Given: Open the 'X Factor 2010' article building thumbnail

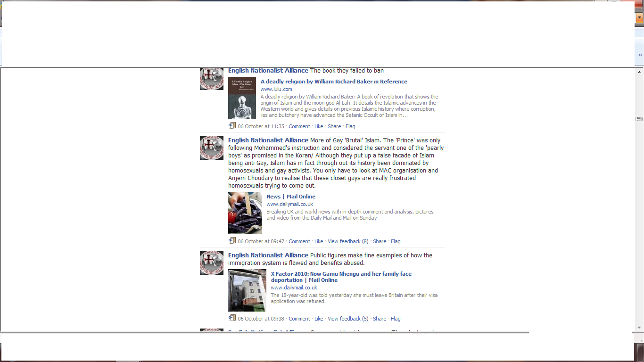Looking at the screenshot, I should (x=247, y=290).
